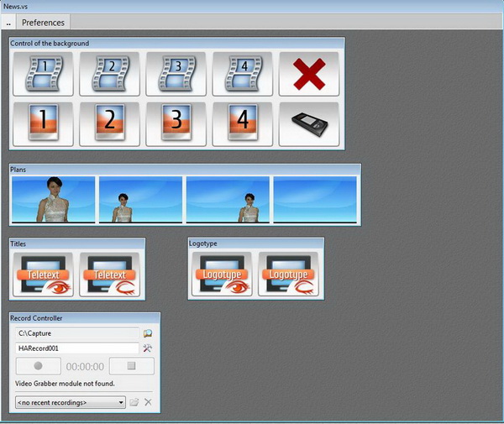Screen dimensions: 504x424
Task: Open recording settings tools icon
Action: coord(148,348)
